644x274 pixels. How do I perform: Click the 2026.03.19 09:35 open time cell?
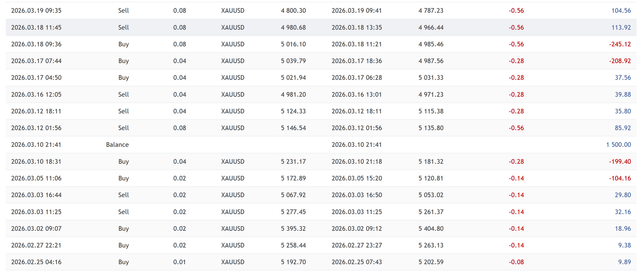(x=36, y=11)
